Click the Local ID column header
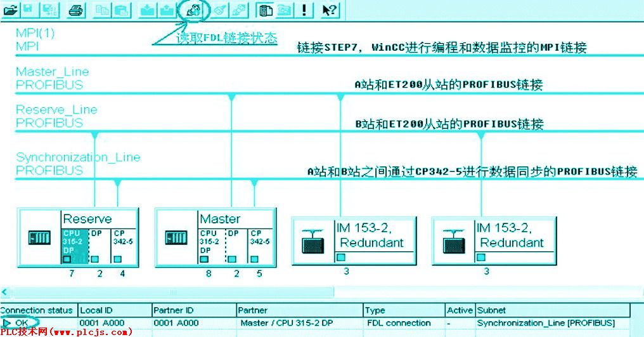 (115, 310)
